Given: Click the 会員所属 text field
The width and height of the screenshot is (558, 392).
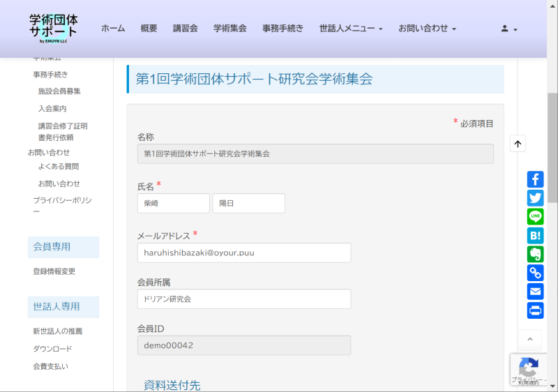Looking at the screenshot, I should [x=244, y=299].
